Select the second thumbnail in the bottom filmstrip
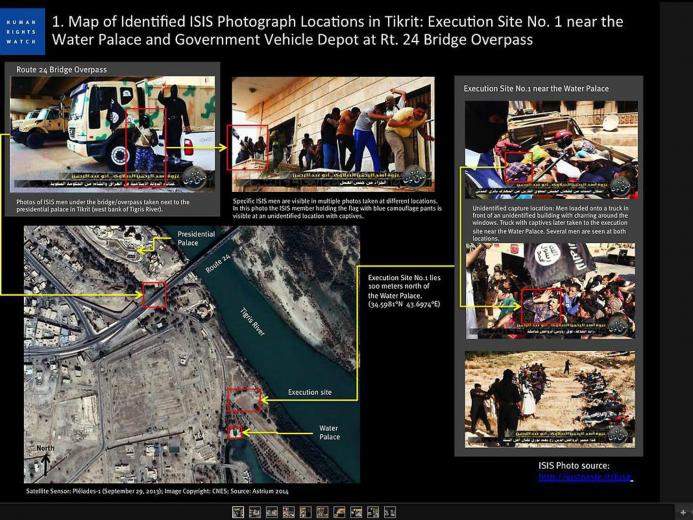693x520 pixels. 255,512
